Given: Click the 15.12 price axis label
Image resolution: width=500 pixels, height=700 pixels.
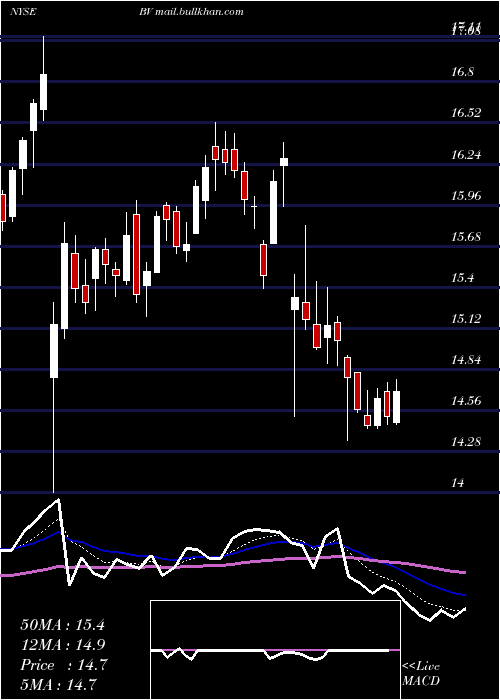Looking at the screenshot, I should [466, 319].
